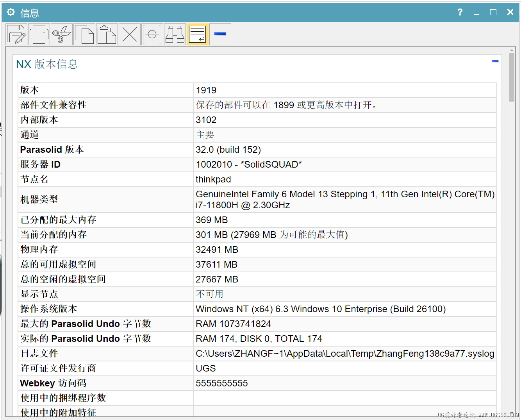Click the 版本 row label
The height and width of the screenshot is (420, 521).
(30, 90)
